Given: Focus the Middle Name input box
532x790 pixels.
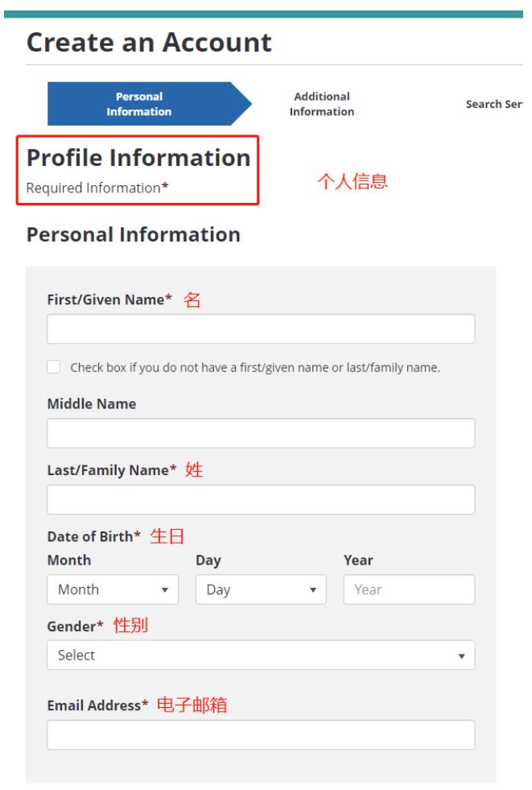Looking at the screenshot, I should click(x=261, y=433).
